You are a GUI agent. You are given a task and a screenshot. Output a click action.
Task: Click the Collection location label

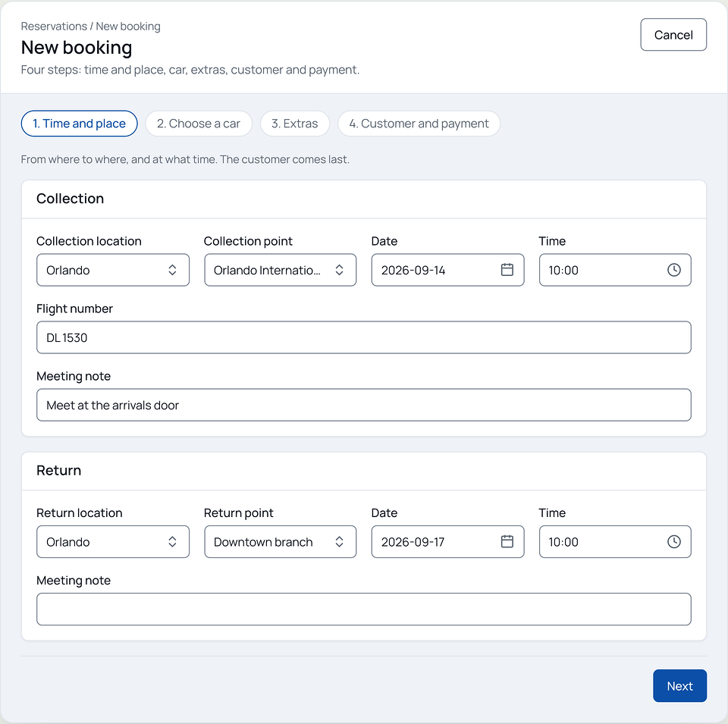89,241
